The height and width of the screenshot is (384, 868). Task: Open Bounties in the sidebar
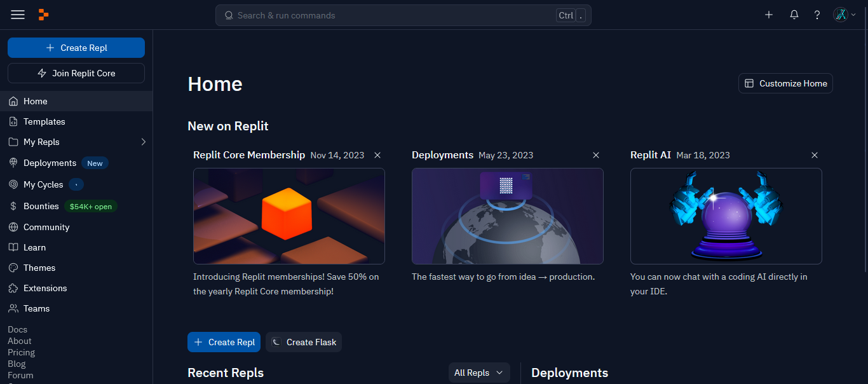click(41, 206)
